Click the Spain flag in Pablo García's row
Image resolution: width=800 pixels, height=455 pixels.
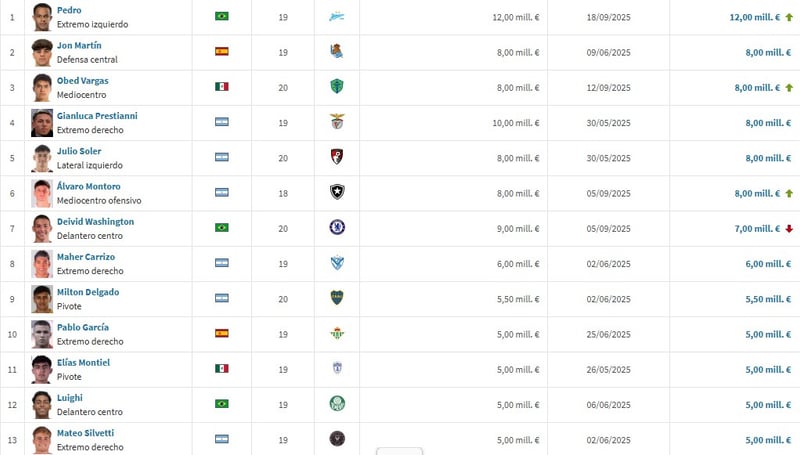point(222,332)
